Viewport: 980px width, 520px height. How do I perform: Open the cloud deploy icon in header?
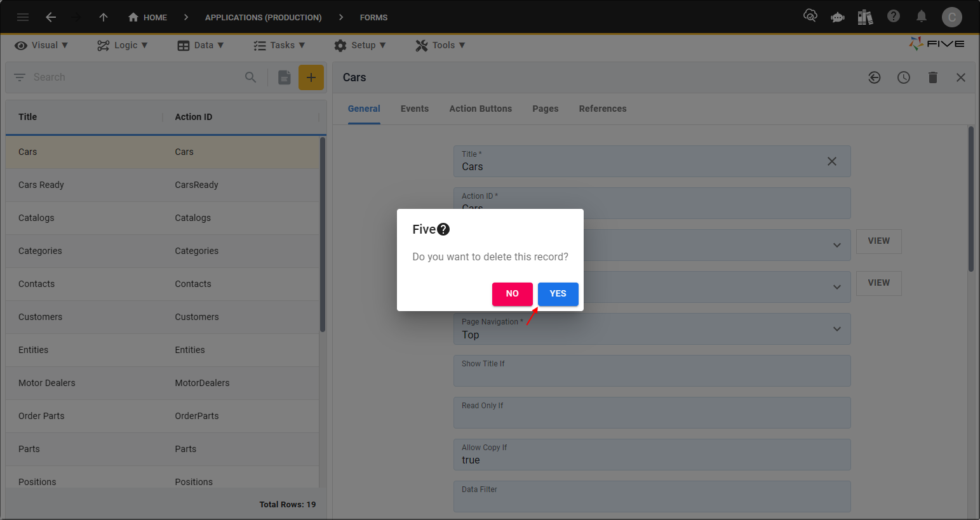click(810, 16)
